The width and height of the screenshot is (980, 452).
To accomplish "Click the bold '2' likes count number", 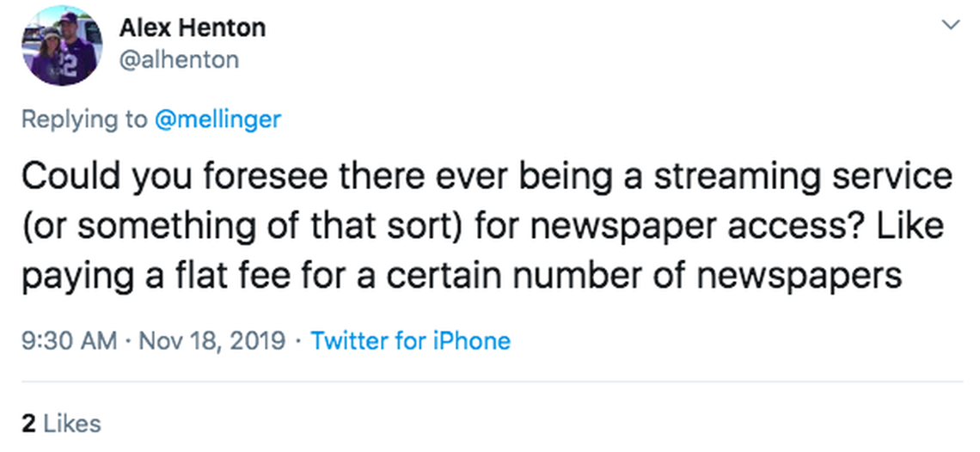I will tap(28, 423).
